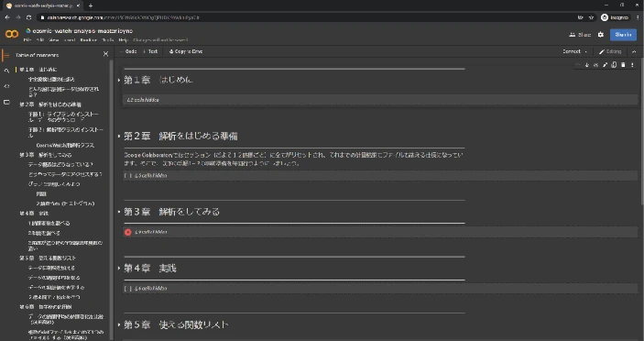Show the hidden cells under 第４章

152,289
